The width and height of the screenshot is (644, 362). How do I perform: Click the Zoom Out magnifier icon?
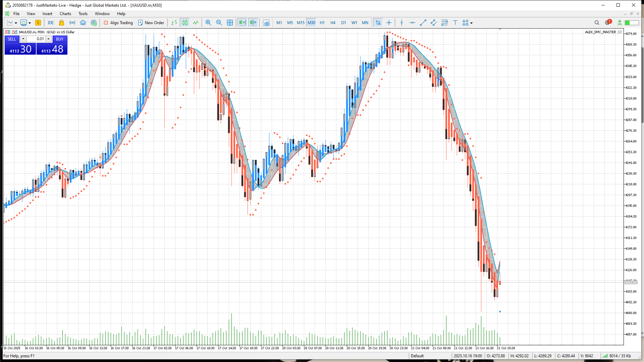point(219,23)
